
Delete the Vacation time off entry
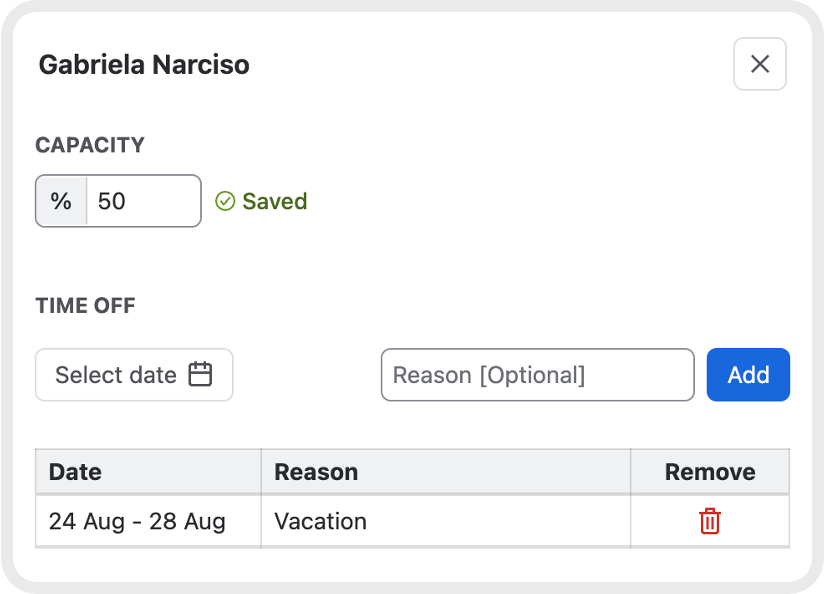(x=709, y=521)
